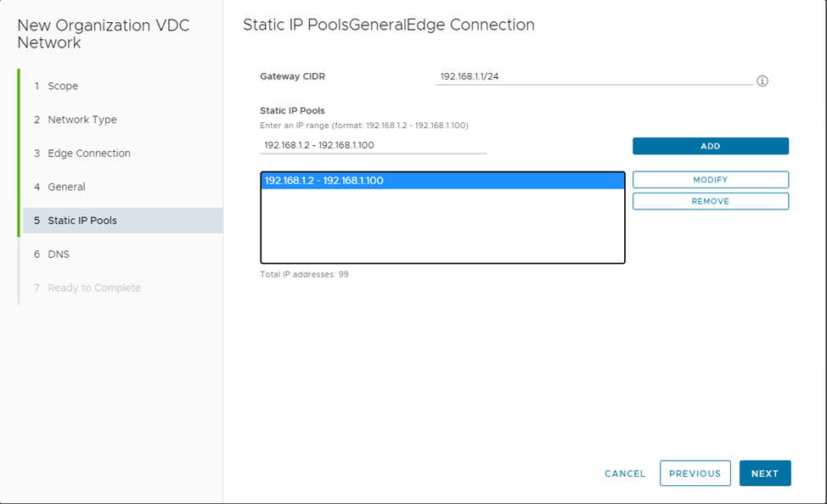Screen dimensions: 827x504
Task: Jump to the Edge Connection step
Action: click(x=88, y=154)
